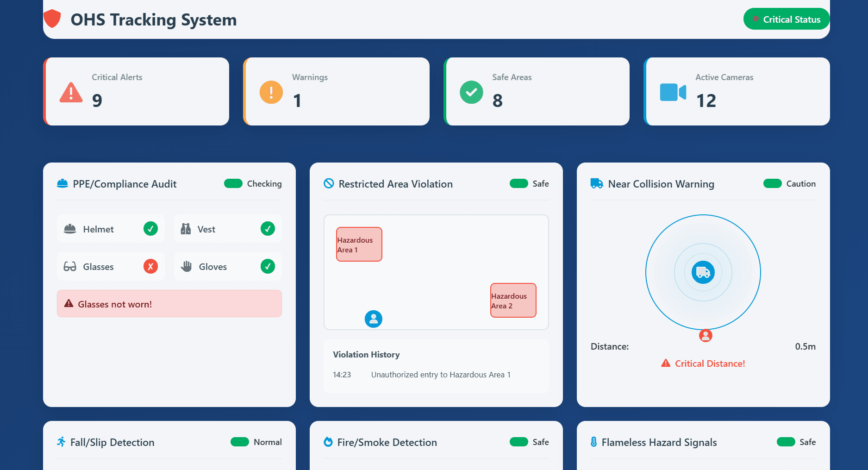The width and height of the screenshot is (868, 470).
Task: Click the Safe Areas green checkmark icon
Action: pos(471,92)
